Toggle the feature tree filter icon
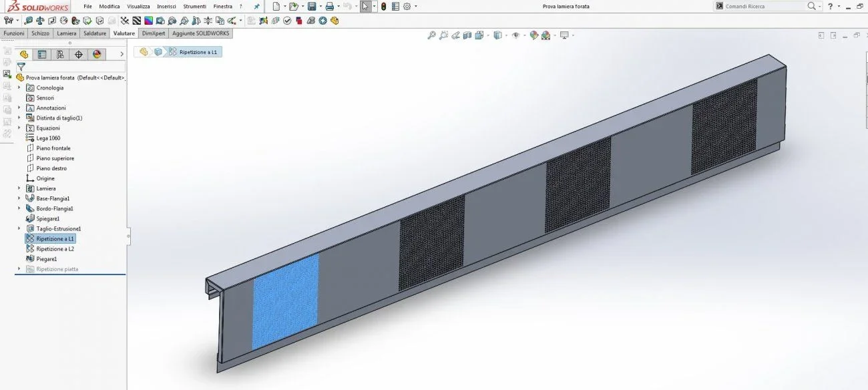Image resolution: width=868 pixels, height=390 pixels. [x=21, y=67]
